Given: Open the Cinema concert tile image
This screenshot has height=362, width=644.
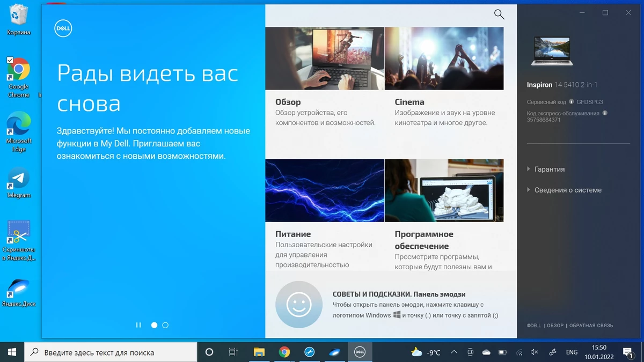Looking at the screenshot, I should 444,58.
